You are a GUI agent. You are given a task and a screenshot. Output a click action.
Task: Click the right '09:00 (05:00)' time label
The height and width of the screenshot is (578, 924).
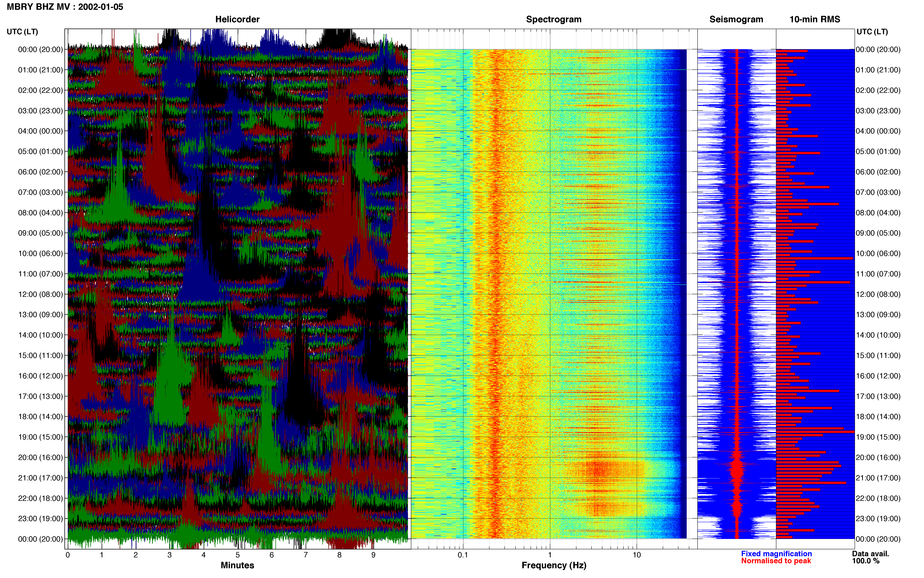pos(878,233)
